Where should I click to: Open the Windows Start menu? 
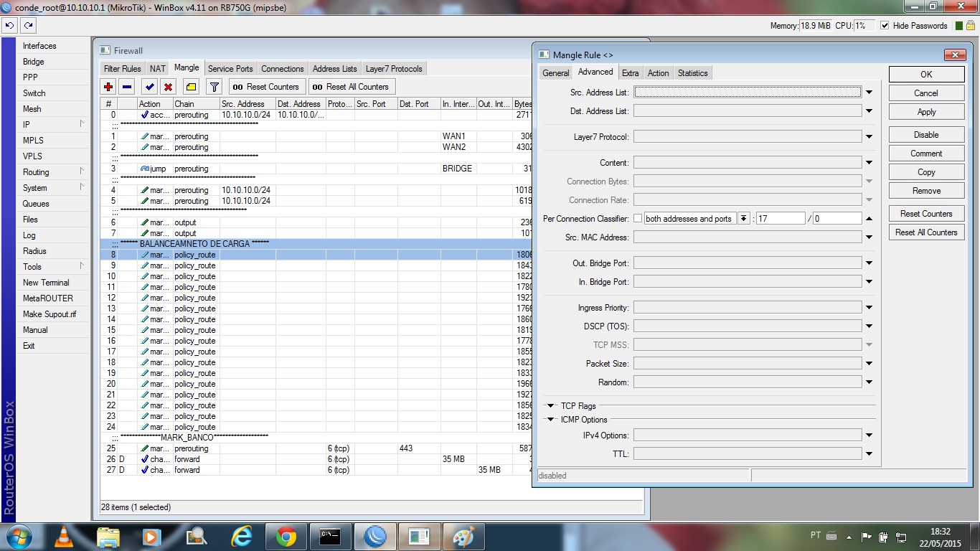[x=17, y=536]
